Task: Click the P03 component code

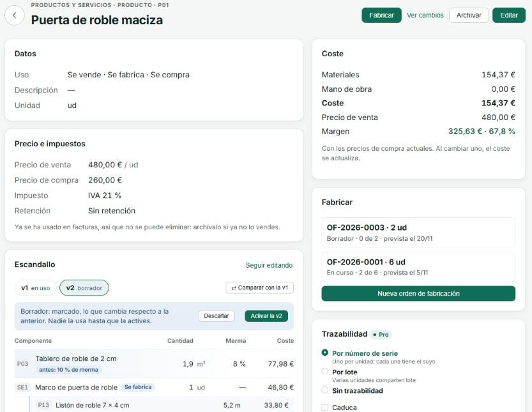Action: pyautogui.click(x=23, y=364)
